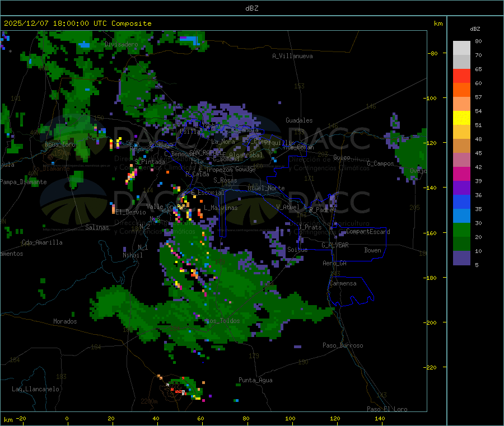Screen dimensions: 504x426
Task: Click the Pampa_Diamante label
Action: pos(24,182)
